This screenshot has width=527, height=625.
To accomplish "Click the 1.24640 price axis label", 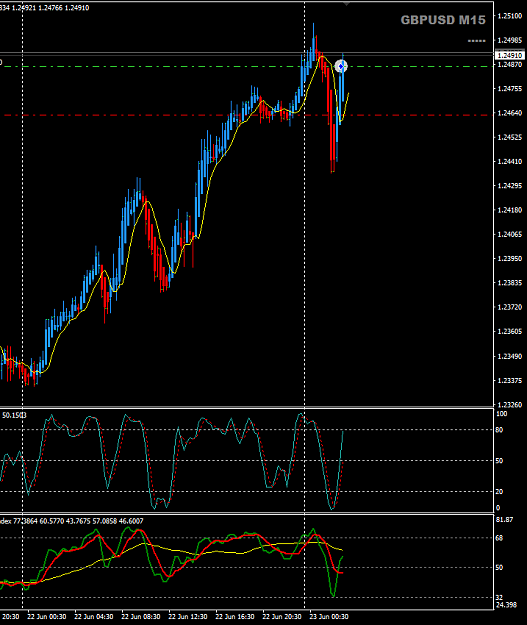I will pyautogui.click(x=510, y=113).
